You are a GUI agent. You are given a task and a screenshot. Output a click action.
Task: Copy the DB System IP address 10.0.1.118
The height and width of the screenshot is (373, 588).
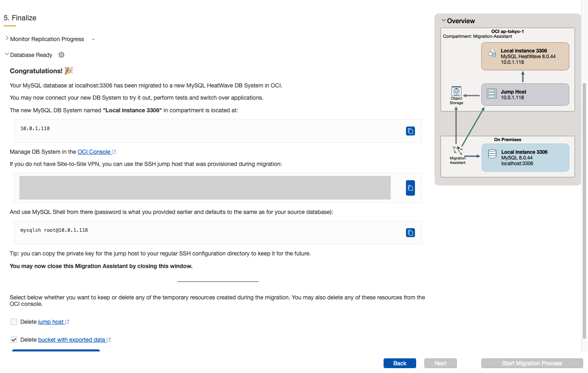410,131
